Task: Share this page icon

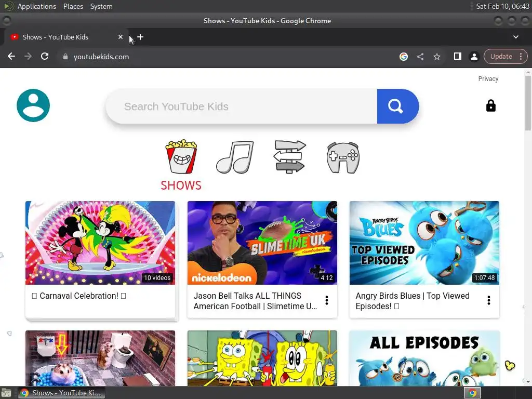Action: (x=420, y=57)
